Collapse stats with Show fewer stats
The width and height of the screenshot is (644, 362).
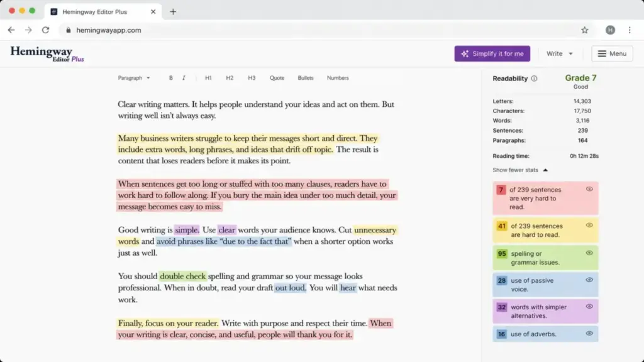click(520, 170)
